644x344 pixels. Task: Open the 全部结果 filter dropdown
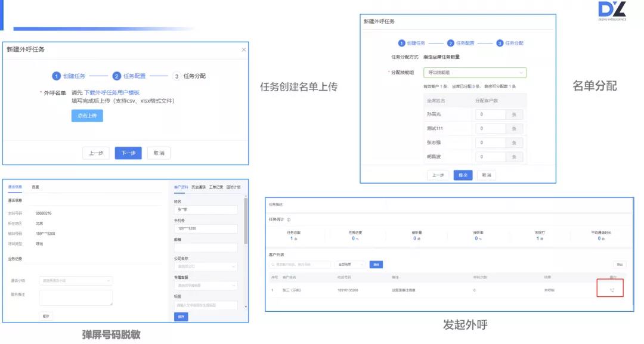[x=349, y=264]
